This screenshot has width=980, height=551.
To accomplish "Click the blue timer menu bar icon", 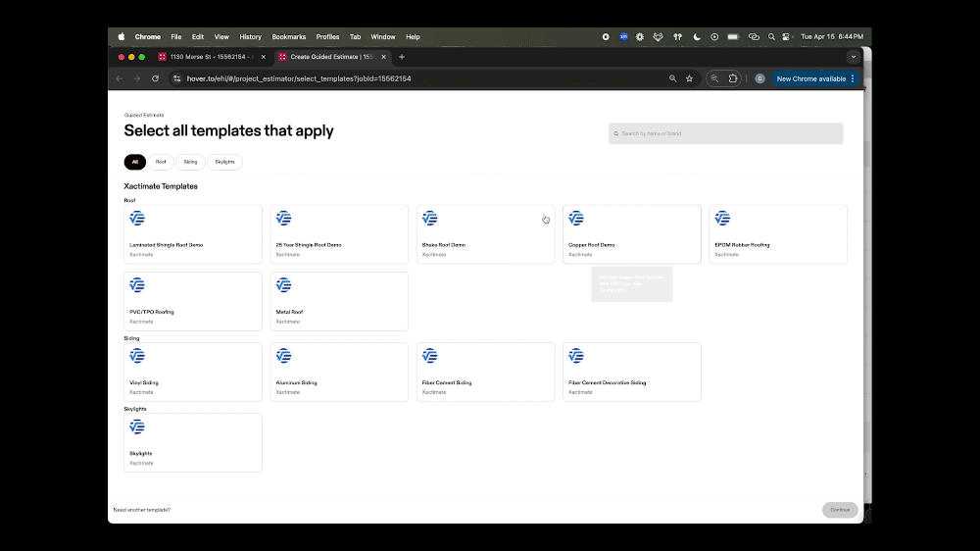I will (623, 37).
